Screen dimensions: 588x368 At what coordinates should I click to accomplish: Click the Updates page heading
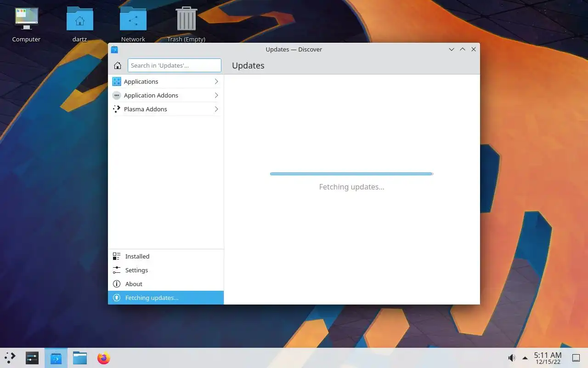click(248, 65)
